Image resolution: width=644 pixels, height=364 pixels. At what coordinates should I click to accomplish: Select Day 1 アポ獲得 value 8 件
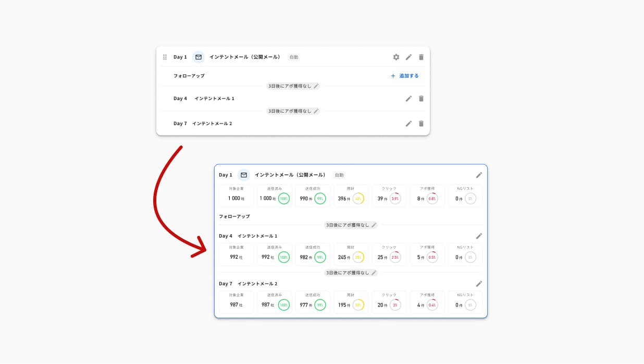tap(420, 199)
